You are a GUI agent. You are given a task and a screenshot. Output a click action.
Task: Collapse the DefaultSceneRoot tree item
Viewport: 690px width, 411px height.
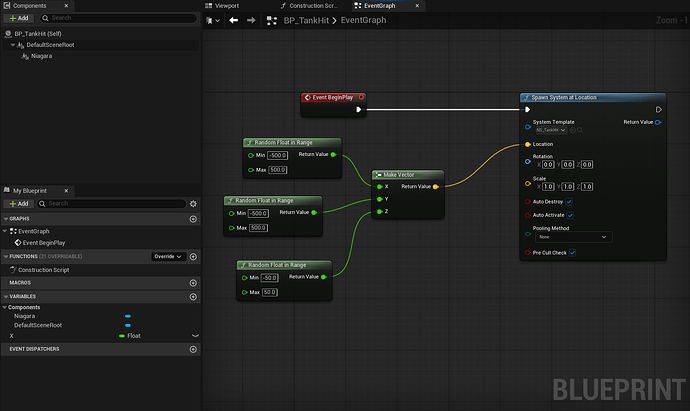tap(13, 45)
